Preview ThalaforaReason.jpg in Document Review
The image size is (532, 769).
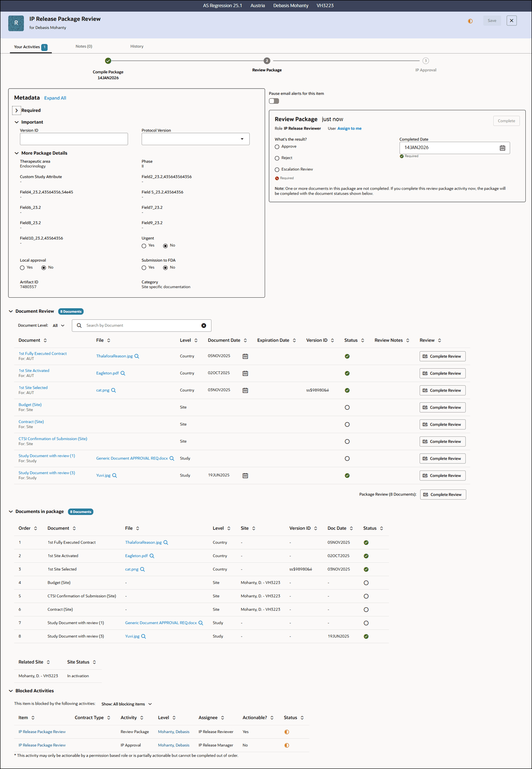pos(137,356)
